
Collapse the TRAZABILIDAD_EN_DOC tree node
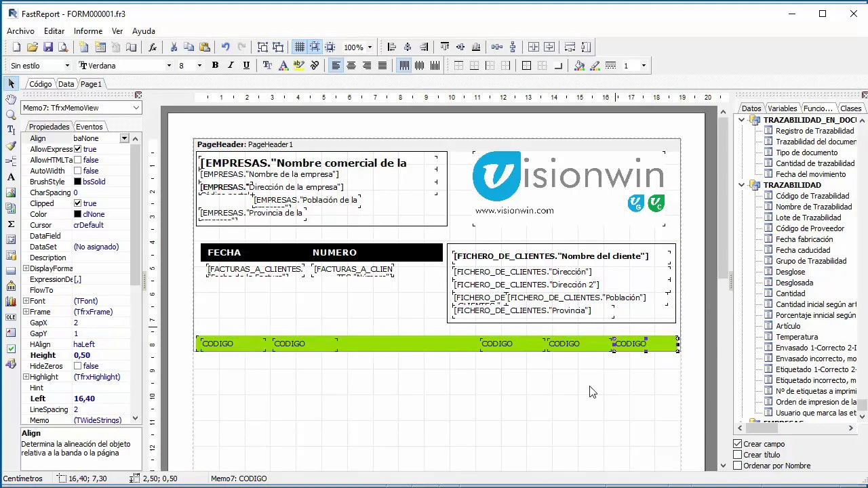(742, 120)
